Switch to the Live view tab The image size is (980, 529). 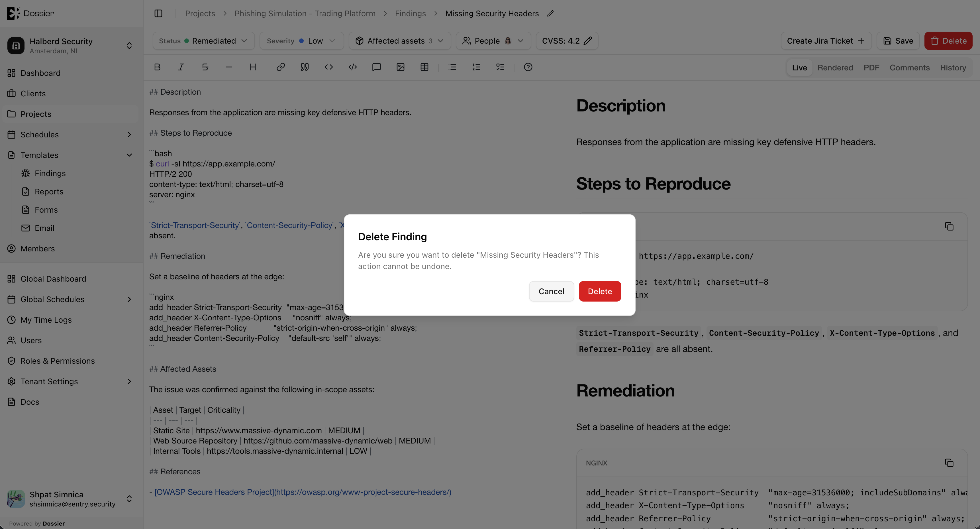[x=799, y=67]
